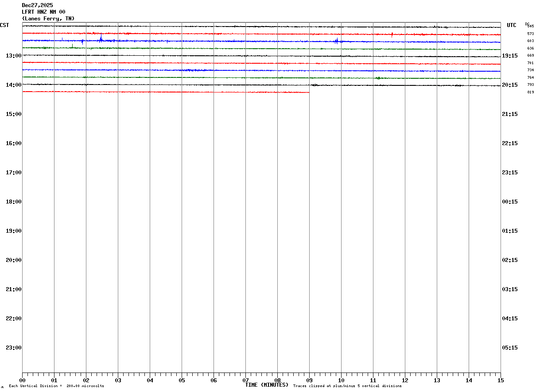Image resolution: width=536 pixels, height=392 pixels.
Task: Click the minute 13 axis label
Action: (x=437, y=380)
